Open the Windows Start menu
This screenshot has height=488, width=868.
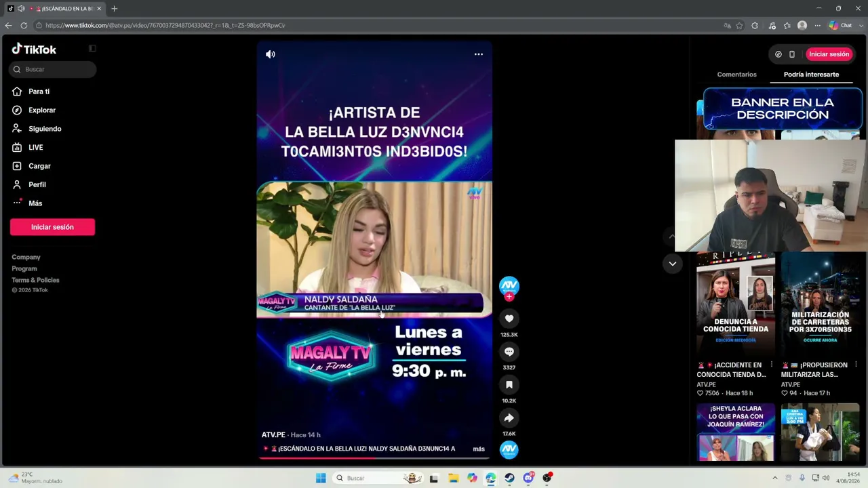click(x=321, y=478)
